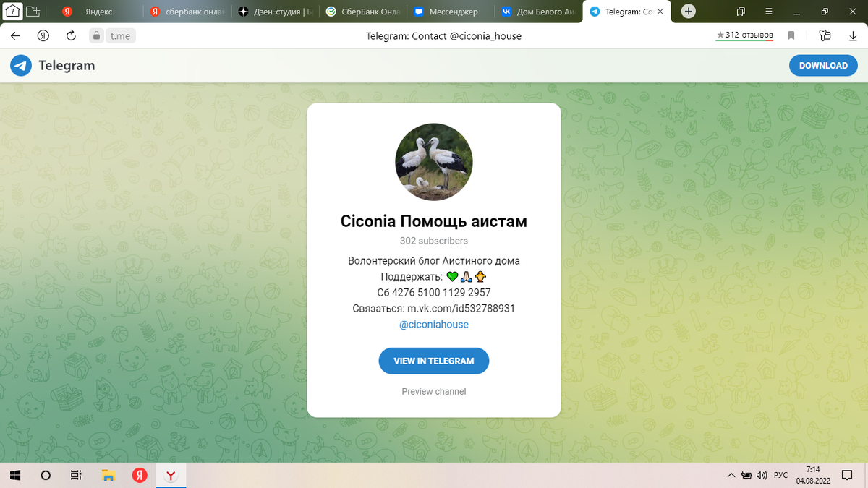This screenshot has width=868, height=488.
Task: Click the active Yandex Browser taskbar icon
Action: 171,475
